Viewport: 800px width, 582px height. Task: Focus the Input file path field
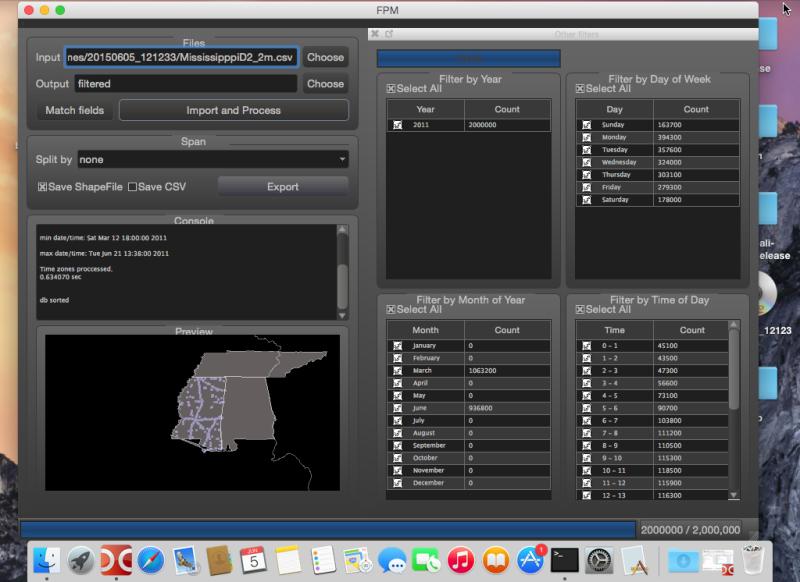(x=181, y=57)
